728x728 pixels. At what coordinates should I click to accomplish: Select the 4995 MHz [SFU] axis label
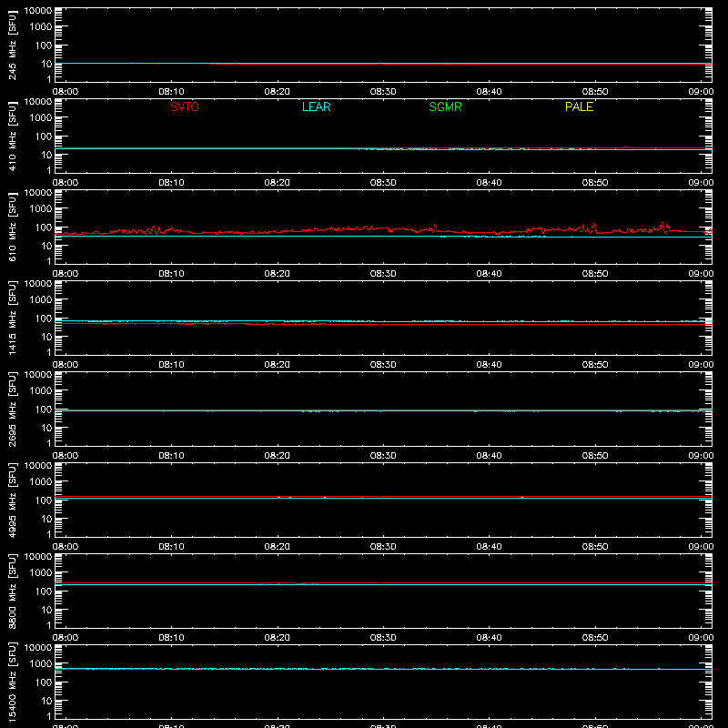(12, 500)
